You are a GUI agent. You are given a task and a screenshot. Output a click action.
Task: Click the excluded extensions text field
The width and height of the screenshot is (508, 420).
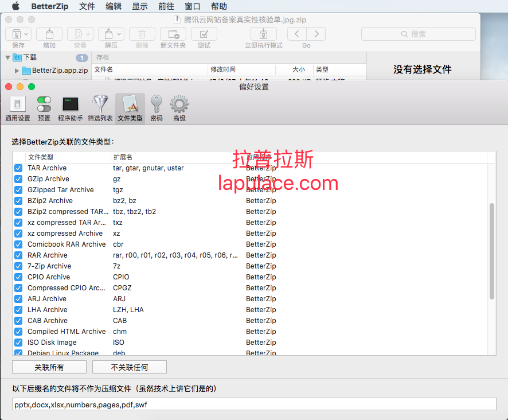coord(255,405)
